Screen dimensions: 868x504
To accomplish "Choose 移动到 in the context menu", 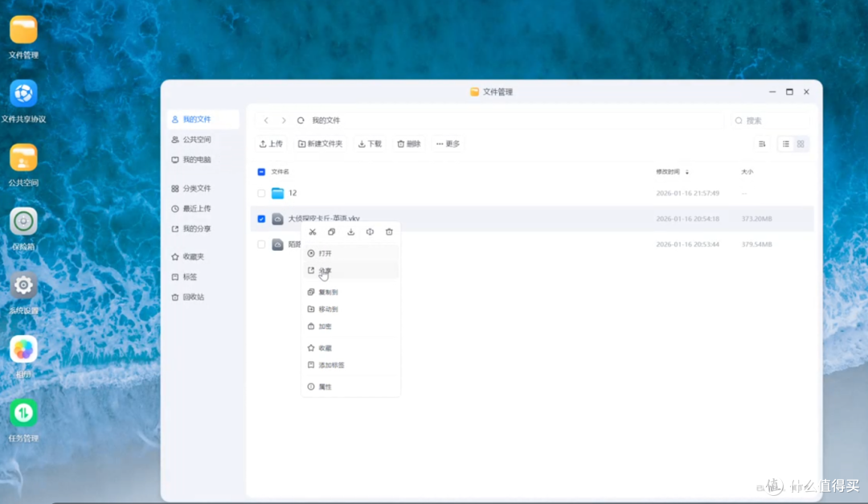I will pos(350,309).
